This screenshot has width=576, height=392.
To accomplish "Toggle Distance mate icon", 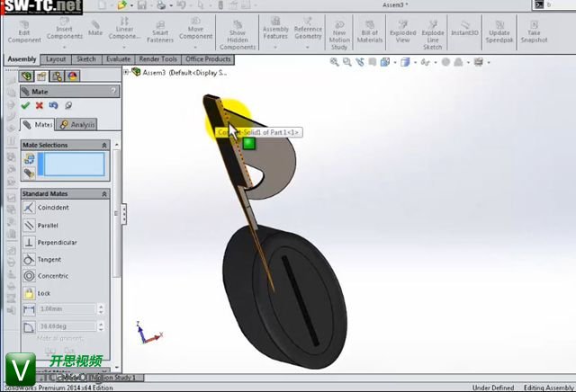I will pyautogui.click(x=29, y=309).
